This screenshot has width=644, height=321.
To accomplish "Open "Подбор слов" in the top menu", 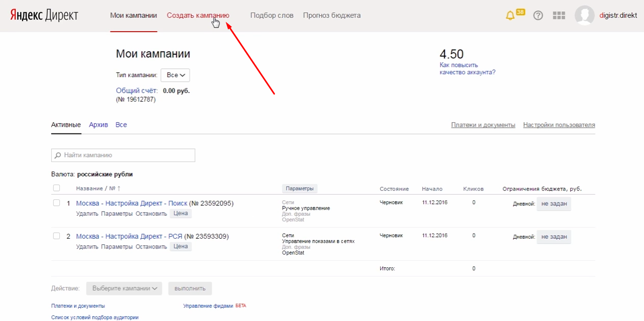I will click(x=272, y=15).
